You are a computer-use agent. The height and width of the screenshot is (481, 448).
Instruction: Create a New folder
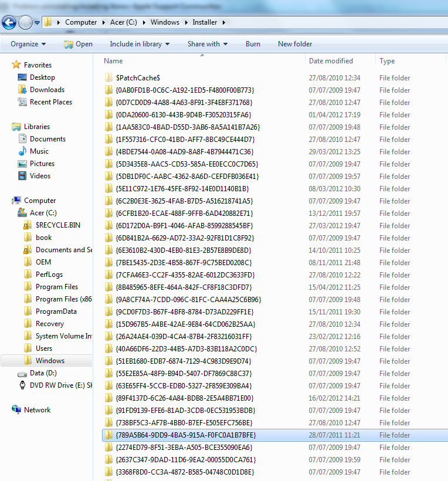tap(295, 44)
